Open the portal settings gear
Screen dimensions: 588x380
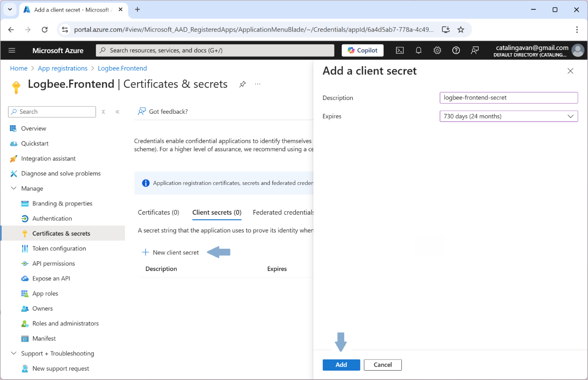pos(437,50)
